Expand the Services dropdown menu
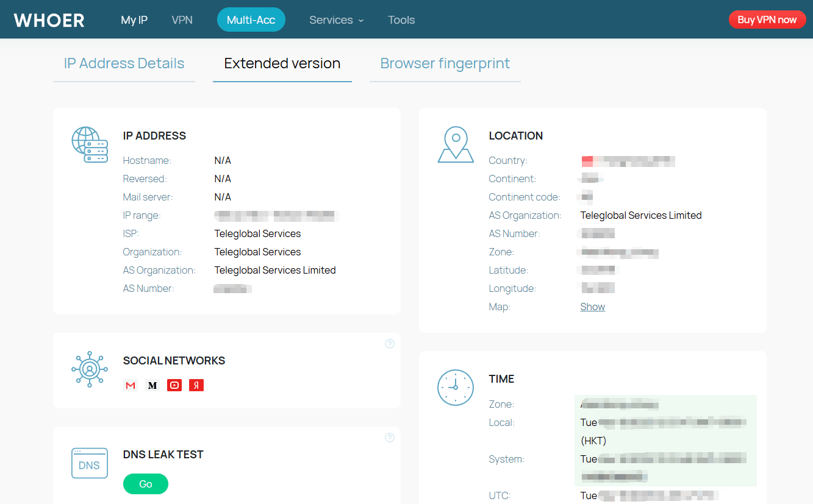This screenshot has height=504, width=813. tap(336, 20)
